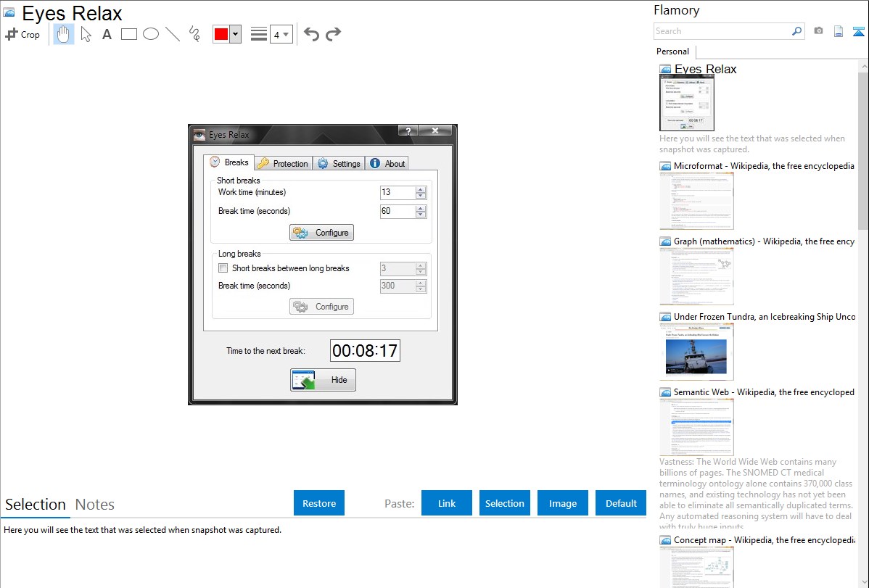The height and width of the screenshot is (588, 869).
Task: Switch to the Notes tab
Action: coord(95,505)
